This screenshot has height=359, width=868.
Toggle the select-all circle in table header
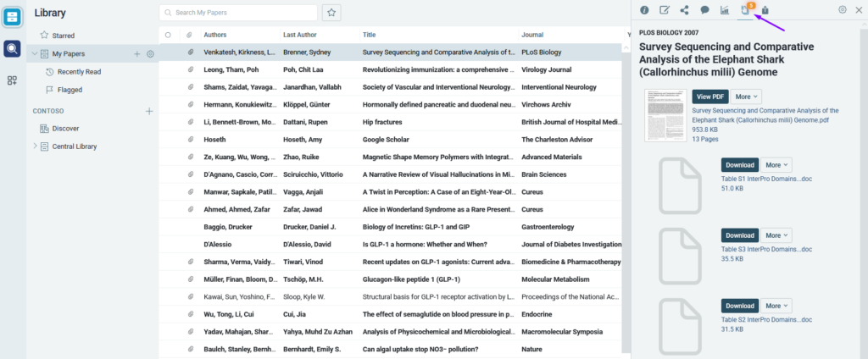[168, 35]
